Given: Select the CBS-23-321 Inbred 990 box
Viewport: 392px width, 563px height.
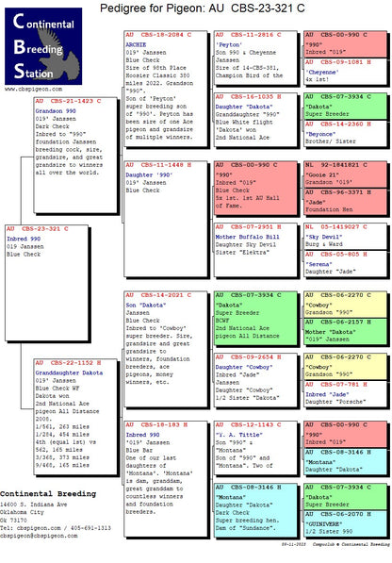Looking at the screenshot, I should point(46,283).
